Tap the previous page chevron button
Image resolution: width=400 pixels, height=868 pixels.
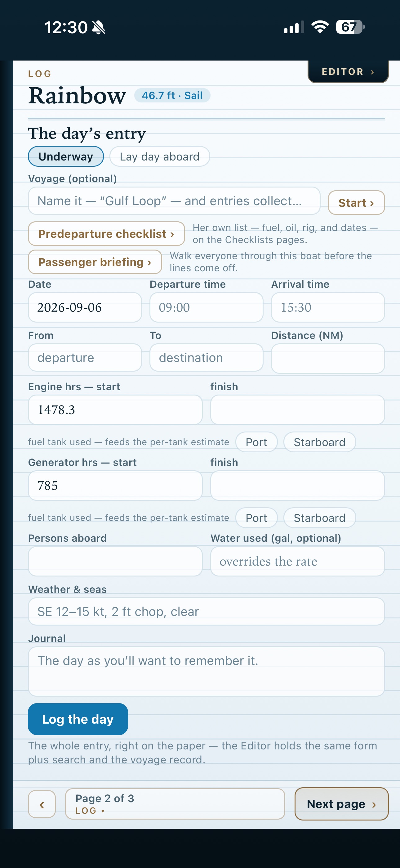pos(42,804)
